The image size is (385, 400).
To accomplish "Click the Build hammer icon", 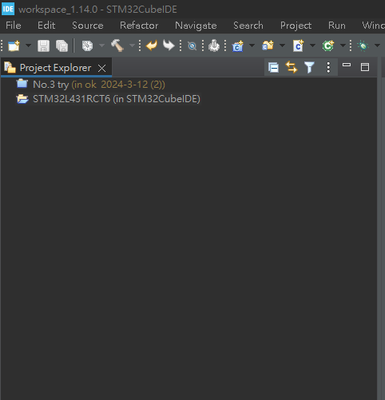I will point(117,45).
